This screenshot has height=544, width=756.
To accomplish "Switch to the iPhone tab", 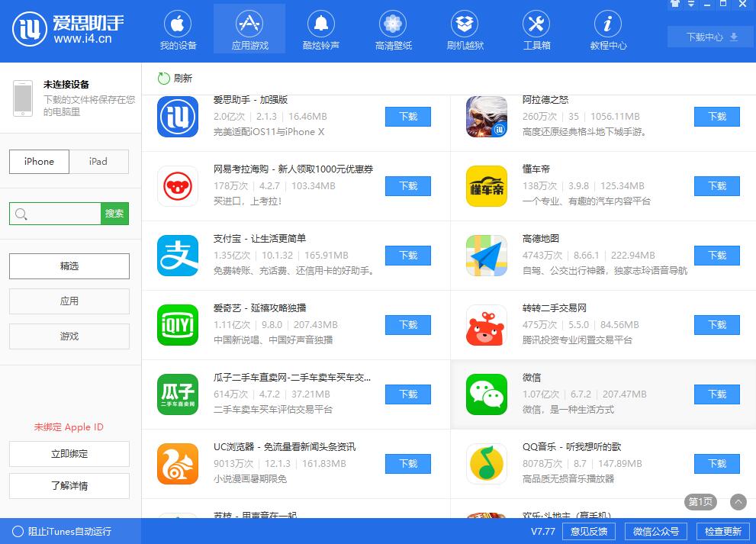I will tap(39, 162).
